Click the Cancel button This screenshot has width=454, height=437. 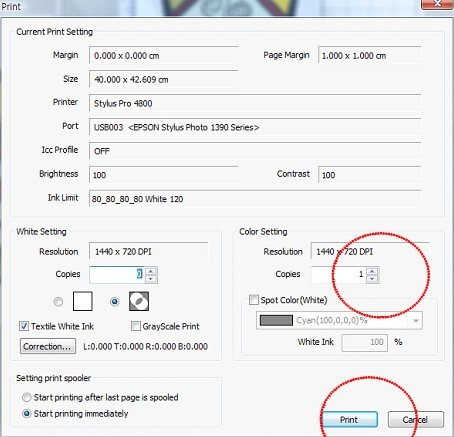416,419
